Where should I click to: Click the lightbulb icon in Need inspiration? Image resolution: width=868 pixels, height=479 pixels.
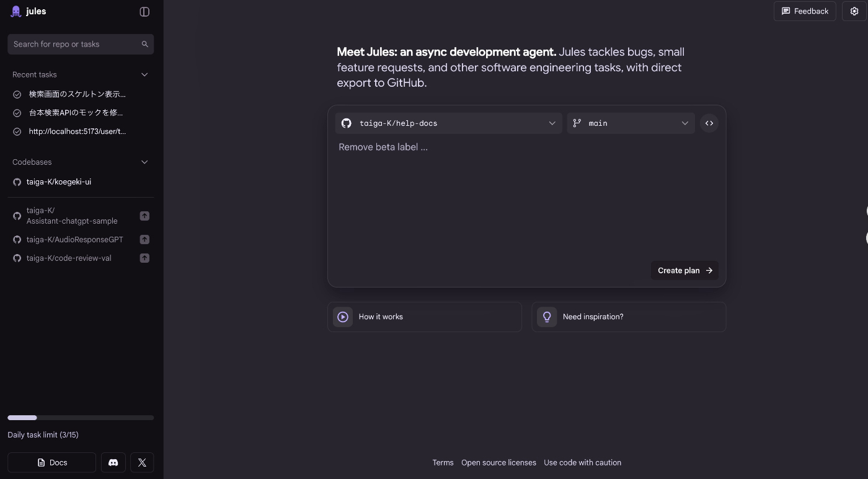[x=547, y=317]
